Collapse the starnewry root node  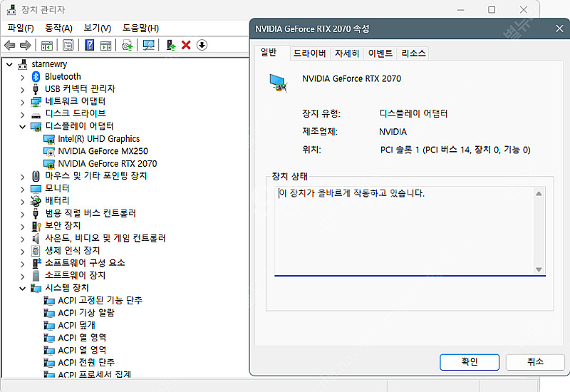[x=9, y=65]
